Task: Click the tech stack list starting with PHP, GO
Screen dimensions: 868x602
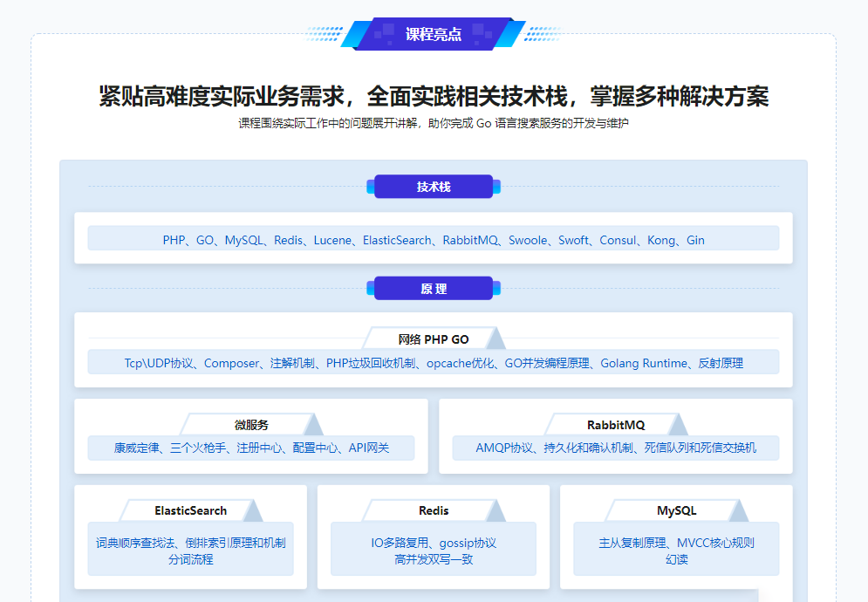Action: 434,240
